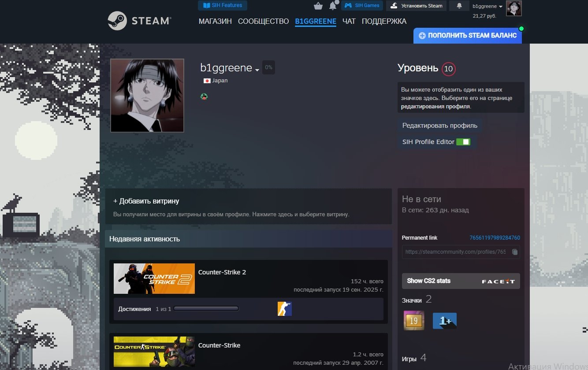Screen dimensions: 588x370
Task: Copy profile URL with clipboard icon
Action: (515, 252)
